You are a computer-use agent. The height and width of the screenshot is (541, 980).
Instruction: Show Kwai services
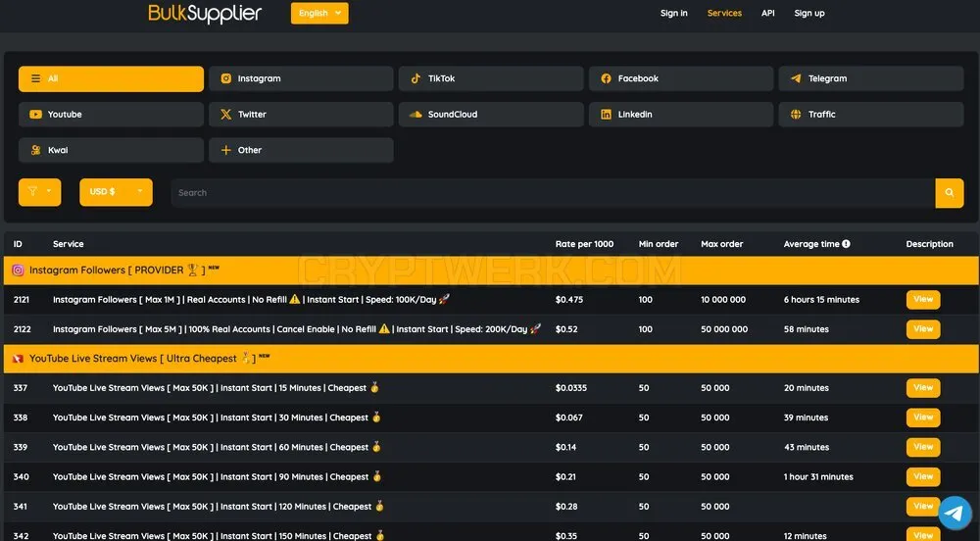112,150
